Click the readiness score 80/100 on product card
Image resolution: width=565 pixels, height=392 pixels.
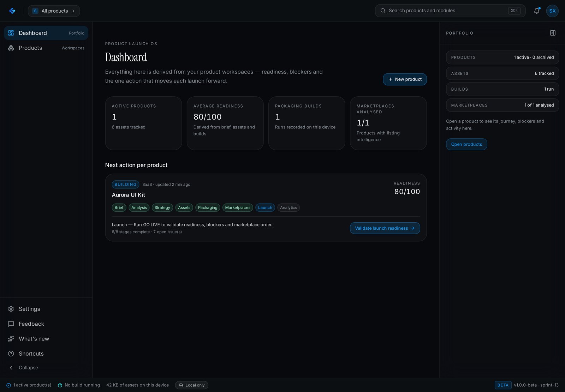[x=407, y=192]
